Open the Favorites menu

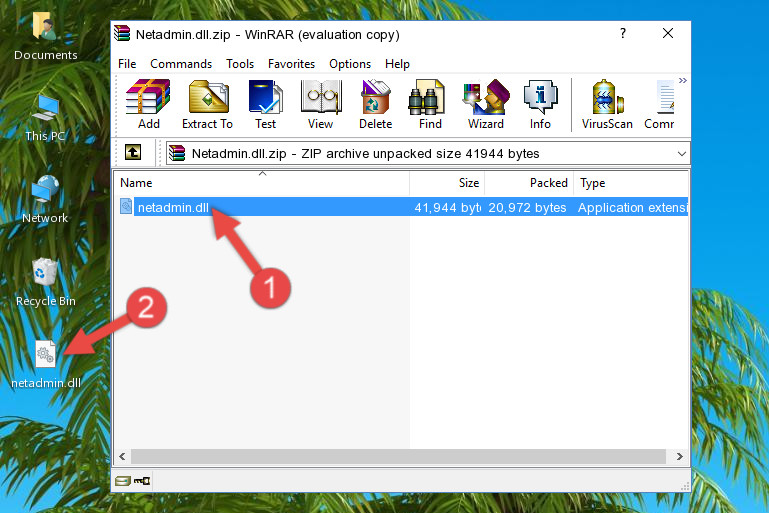coord(291,64)
